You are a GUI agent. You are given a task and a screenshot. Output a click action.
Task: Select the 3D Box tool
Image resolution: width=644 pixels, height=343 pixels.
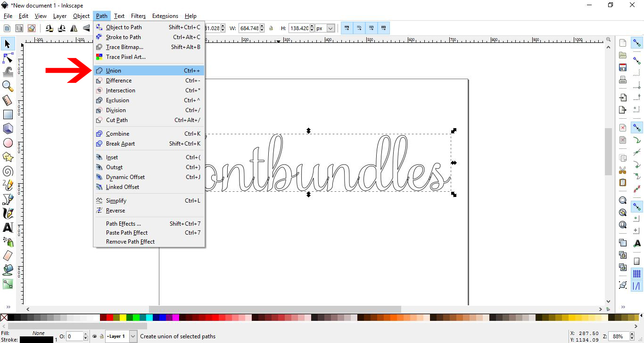pyautogui.click(x=8, y=128)
